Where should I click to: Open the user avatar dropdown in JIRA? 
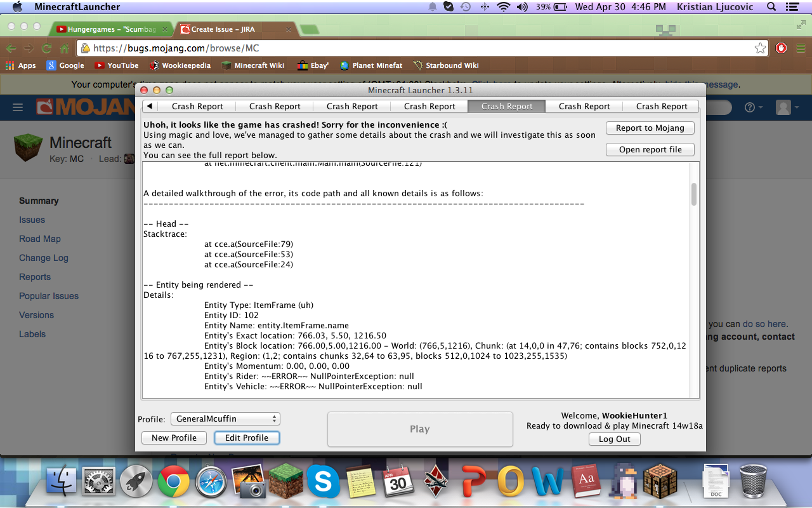[x=787, y=108]
